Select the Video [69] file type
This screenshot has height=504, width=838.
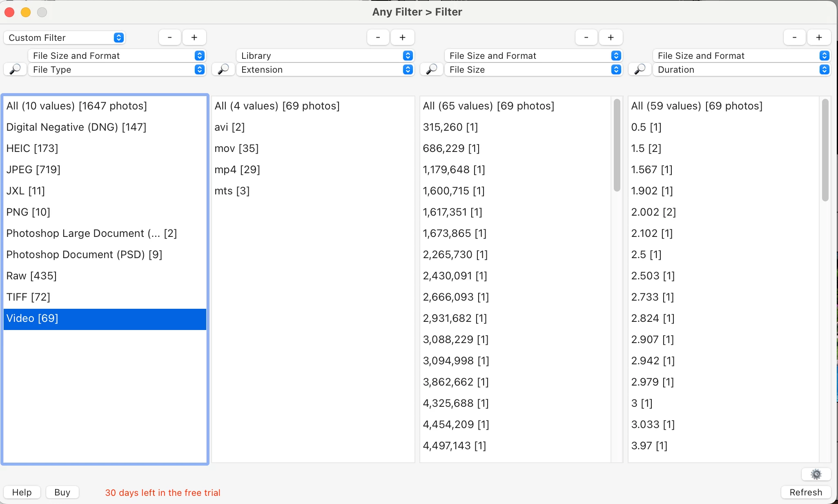[x=105, y=319]
